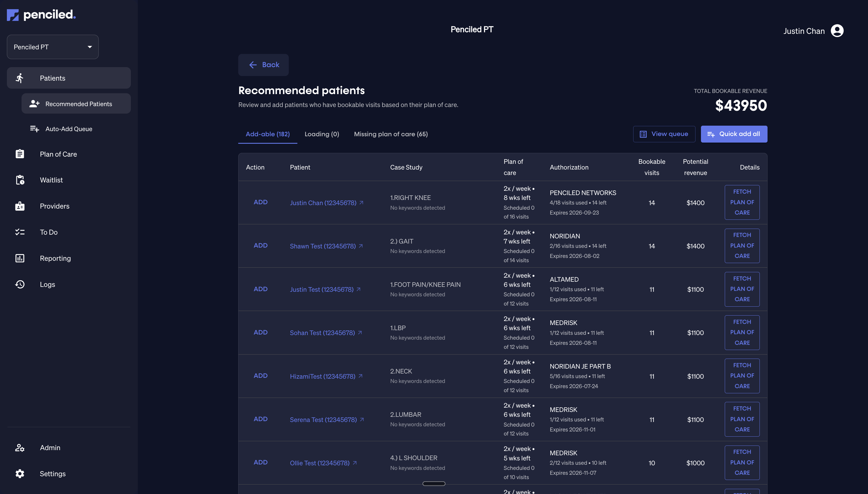Click the Plan of Care clipboard icon
This screenshot has height=494, width=868.
20,154
